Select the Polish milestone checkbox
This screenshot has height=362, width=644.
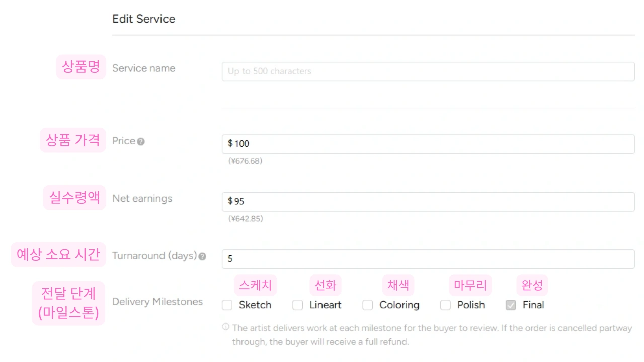point(445,305)
